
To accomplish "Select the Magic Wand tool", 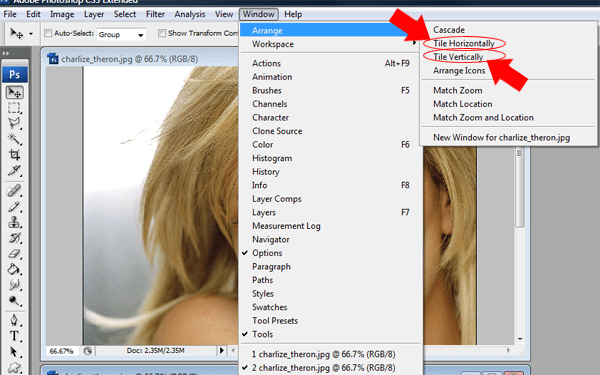I will (x=14, y=139).
